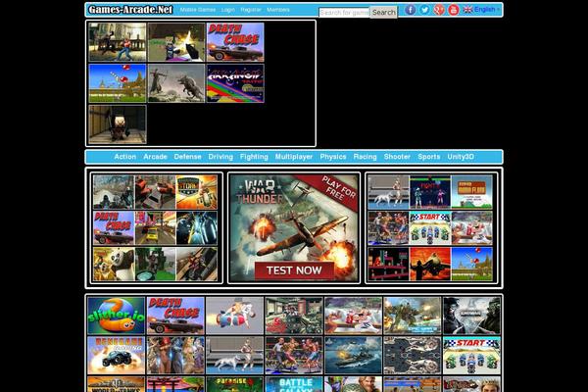The width and height of the screenshot is (588, 392).
Task: Open the Paradise game thumbnail
Action: coord(235,384)
